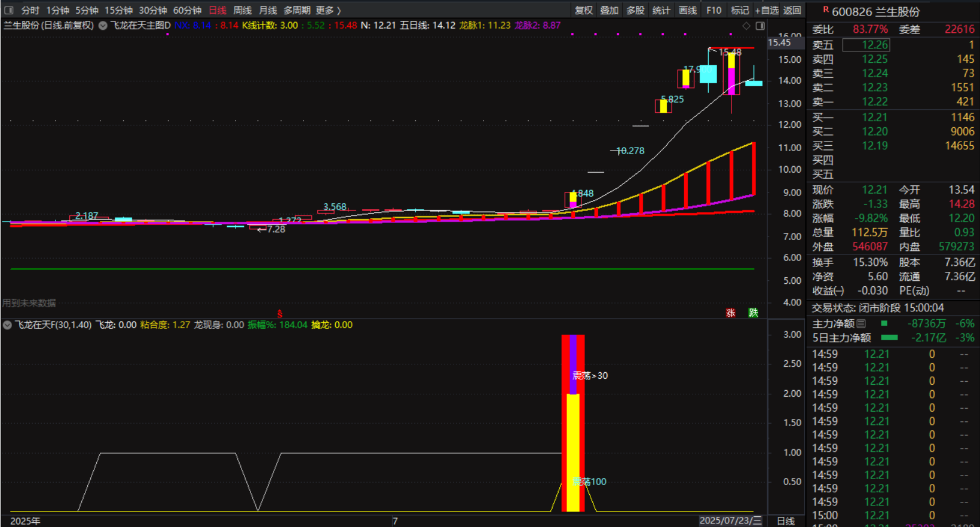Open F10 company information
The image size is (980, 527).
click(713, 10)
